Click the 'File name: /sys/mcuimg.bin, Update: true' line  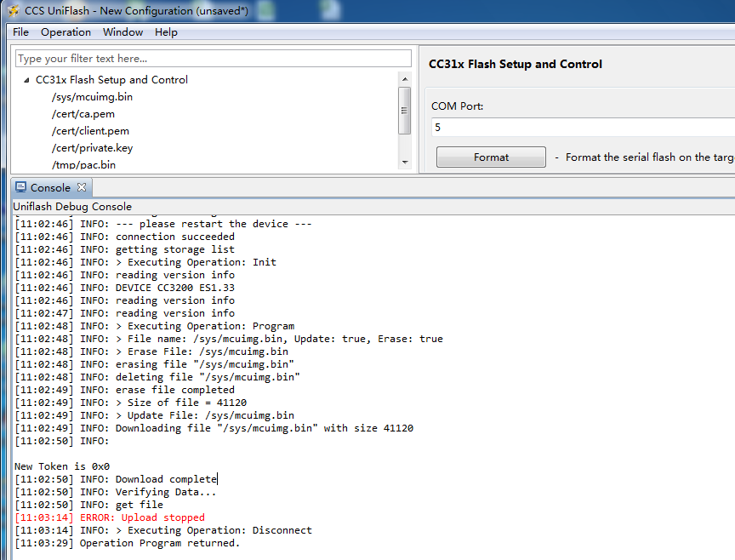click(x=229, y=339)
